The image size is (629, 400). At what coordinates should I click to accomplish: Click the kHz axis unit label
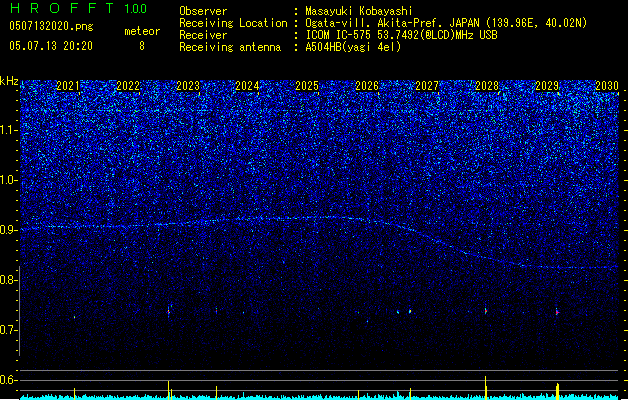[x=9, y=81]
